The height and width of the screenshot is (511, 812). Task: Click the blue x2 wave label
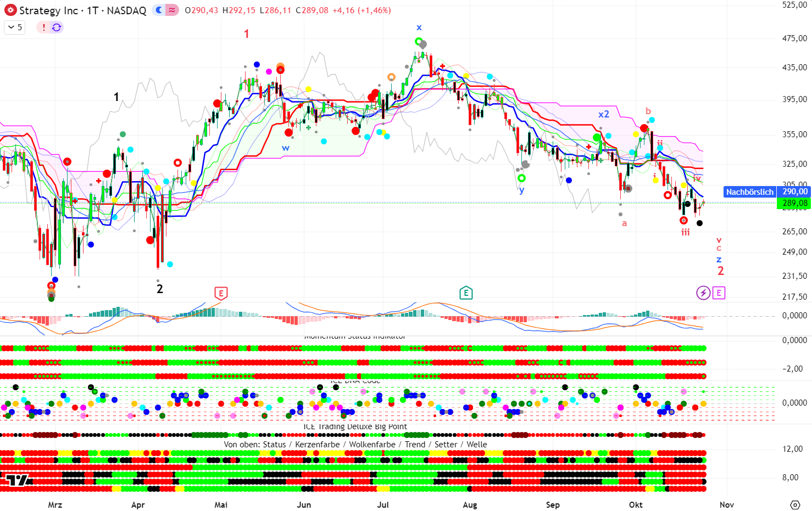tap(604, 114)
